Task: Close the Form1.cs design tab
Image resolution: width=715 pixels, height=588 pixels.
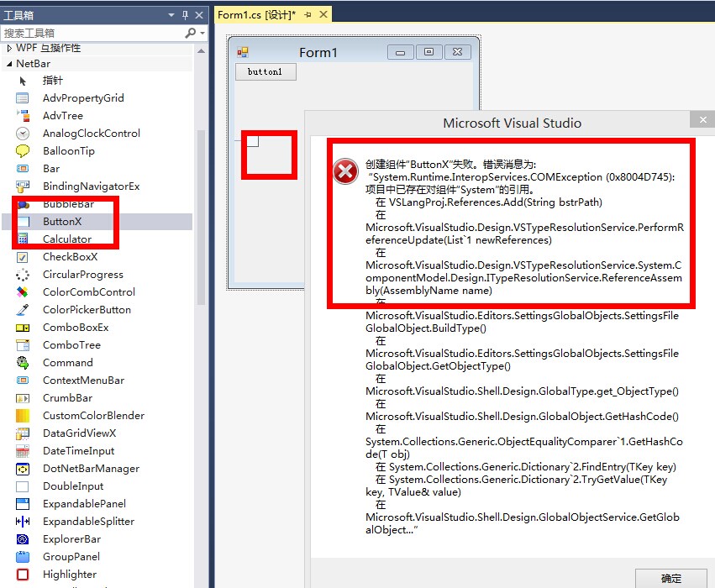Action: tap(323, 14)
